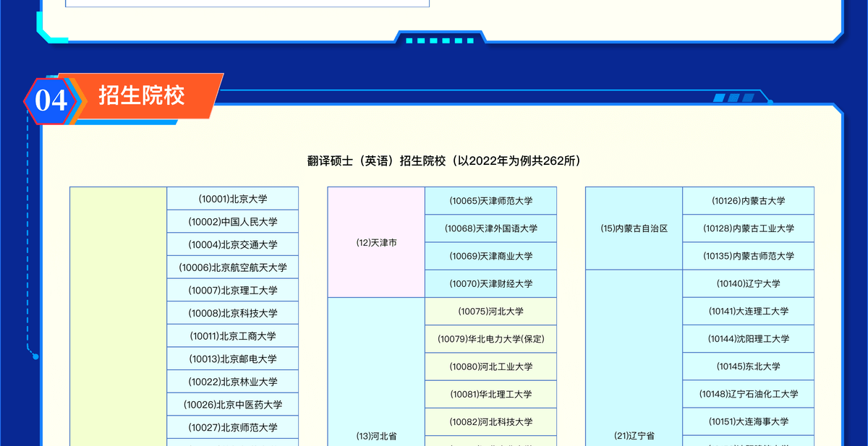Click the title 翻译硕士（英语）招生院校

click(444, 160)
